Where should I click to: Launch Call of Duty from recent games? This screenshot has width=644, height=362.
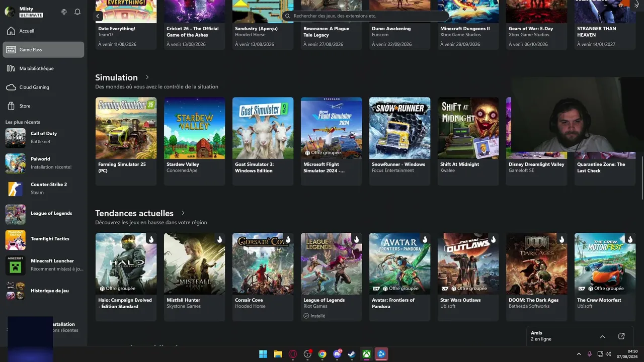44,137
